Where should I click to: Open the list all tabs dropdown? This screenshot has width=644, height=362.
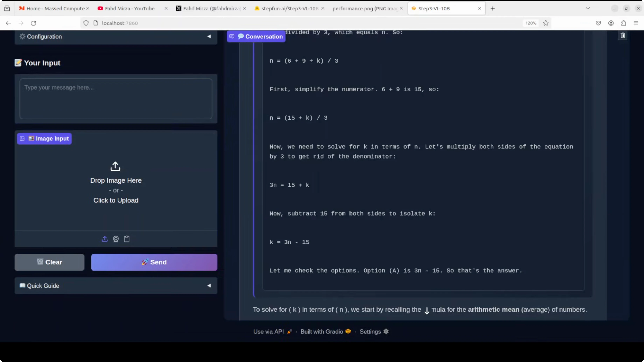pos(588,9)
